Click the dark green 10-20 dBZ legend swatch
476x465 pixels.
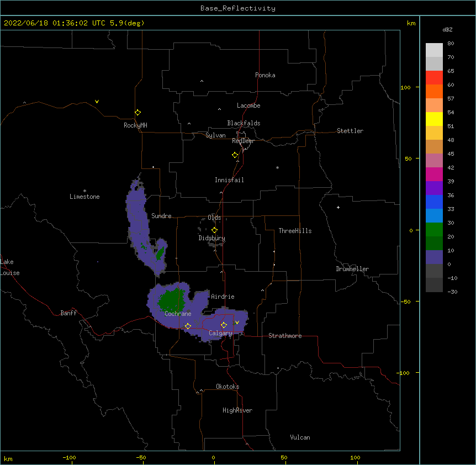[434, 244]
